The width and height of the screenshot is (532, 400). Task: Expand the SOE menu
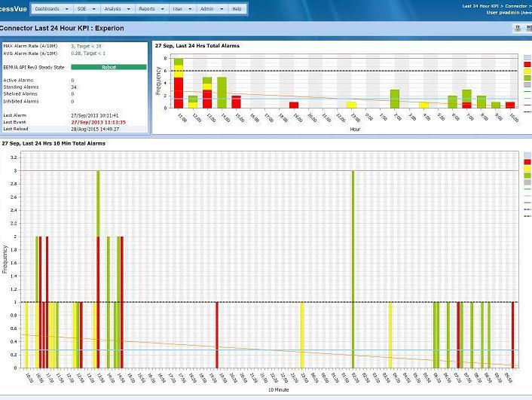pyautogui.click(x=85, y=8)
